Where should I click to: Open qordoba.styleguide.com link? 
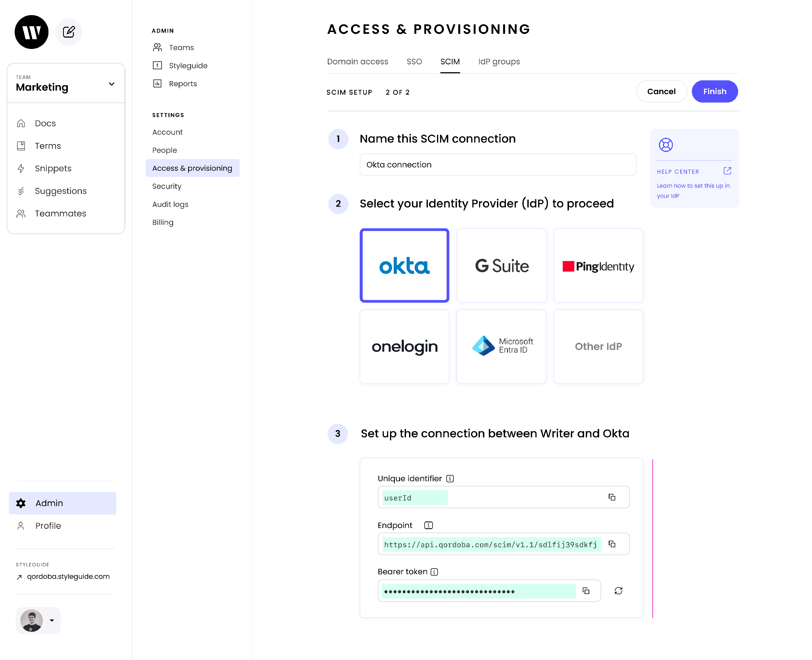click(x=68, y=576)
